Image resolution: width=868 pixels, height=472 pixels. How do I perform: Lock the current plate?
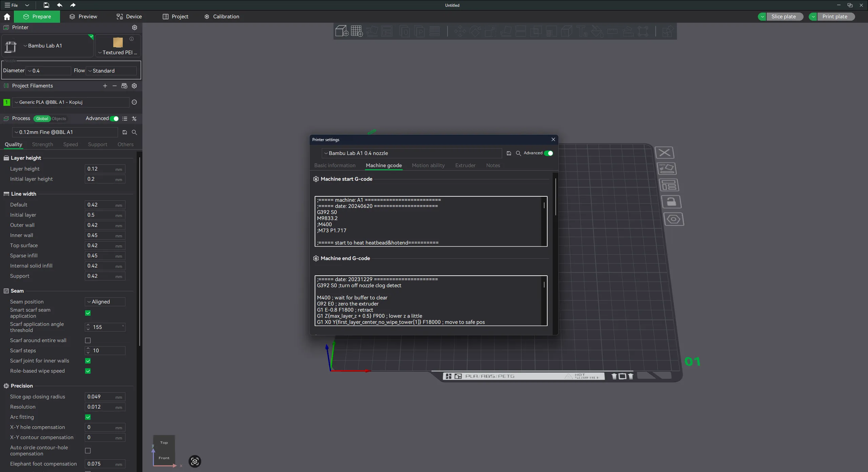coord(672,202)
